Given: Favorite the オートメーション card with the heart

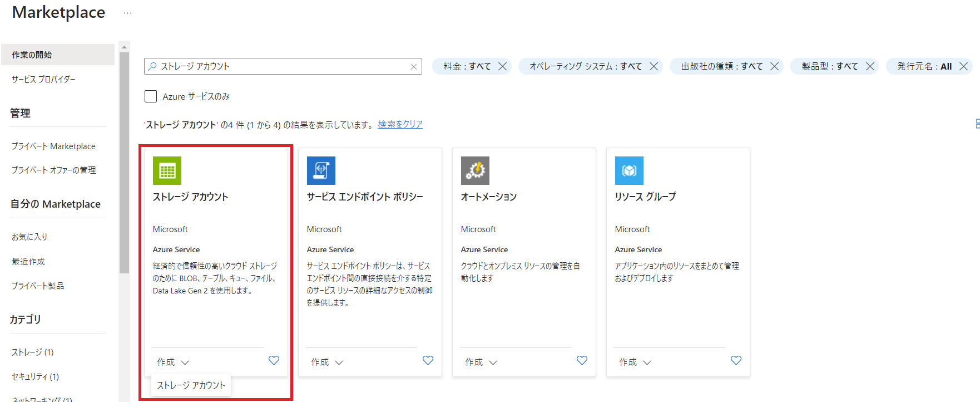Looking at the screenshot, I should point(582,360).
